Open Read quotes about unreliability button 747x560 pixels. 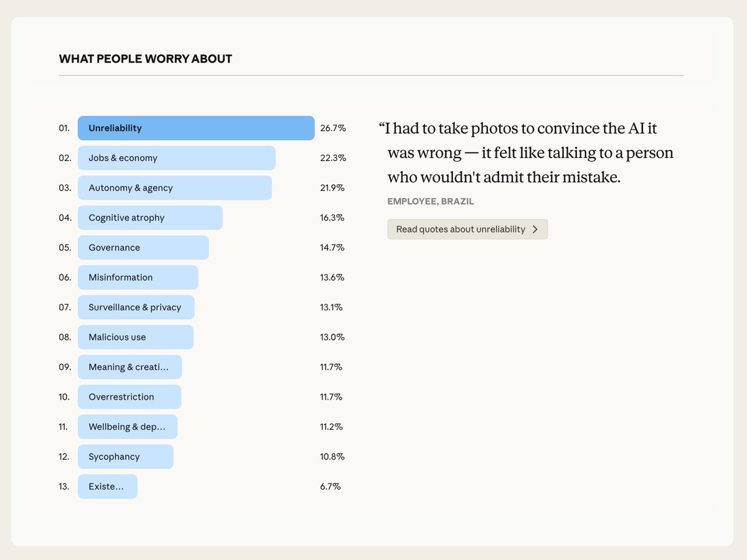(467, 229)
